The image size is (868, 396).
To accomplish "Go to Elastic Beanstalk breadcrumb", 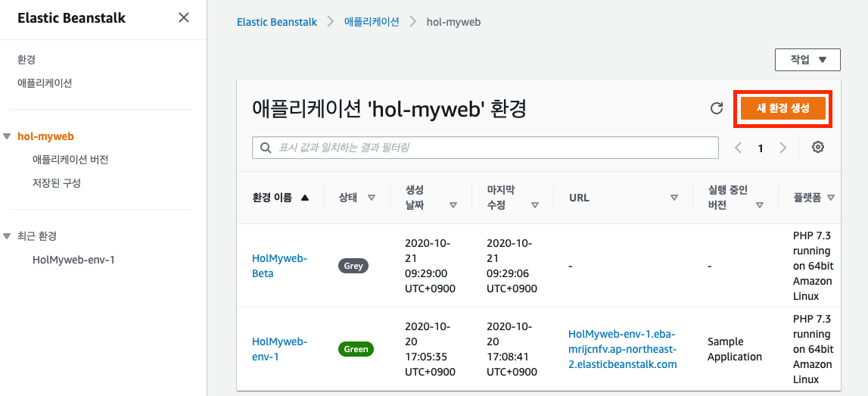I will tap(277, 22).
